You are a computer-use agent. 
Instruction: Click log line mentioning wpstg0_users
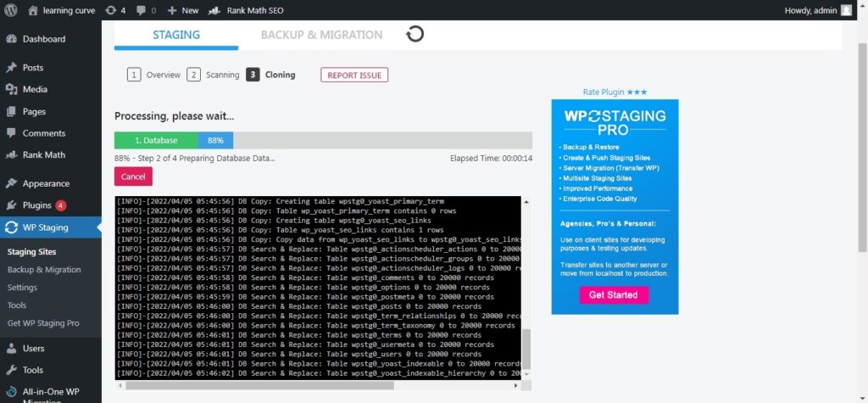pos(299,355)
